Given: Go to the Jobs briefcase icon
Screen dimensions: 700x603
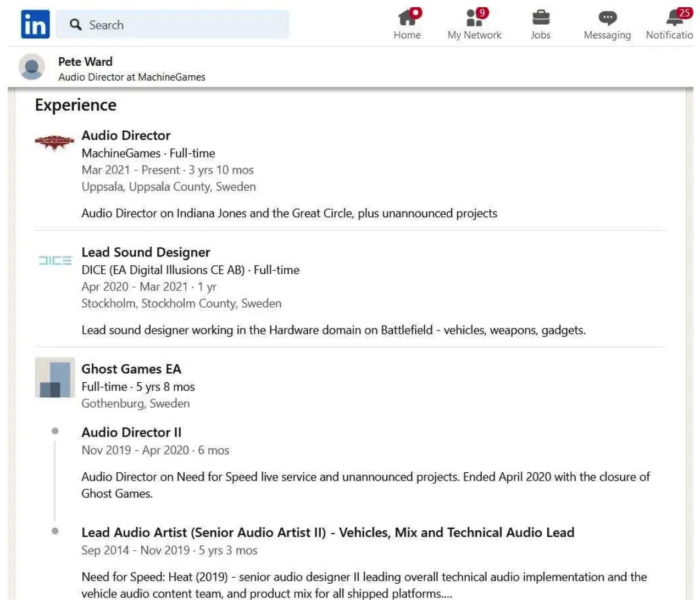Looking at the screenshot, I should pyautogui.click(x=540, y=18).
